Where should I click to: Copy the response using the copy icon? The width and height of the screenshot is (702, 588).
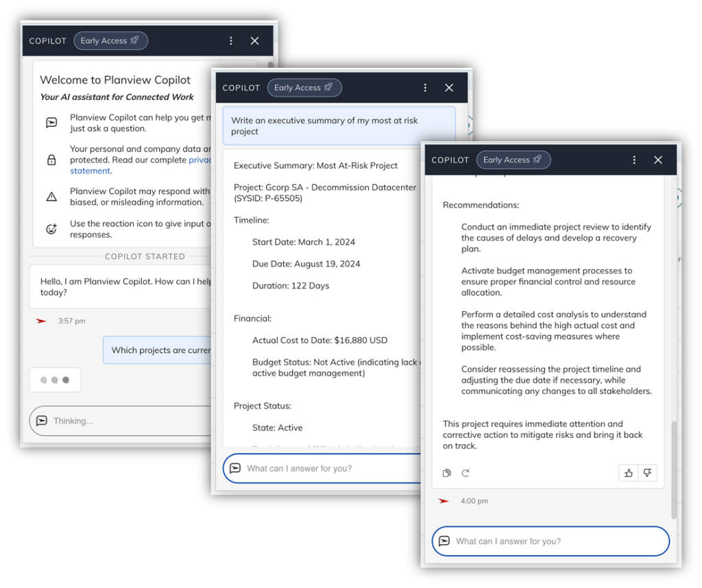(x=446, y=473)
